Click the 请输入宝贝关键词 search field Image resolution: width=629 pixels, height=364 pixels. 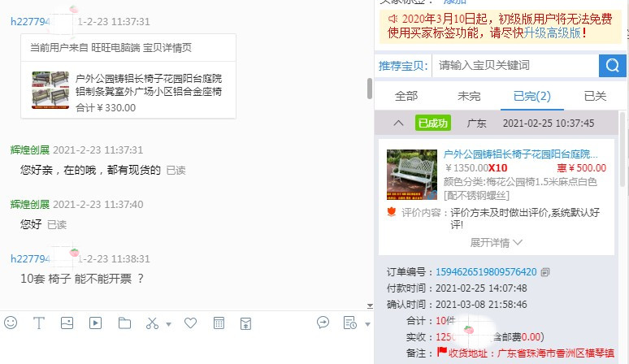click(515, 65)
